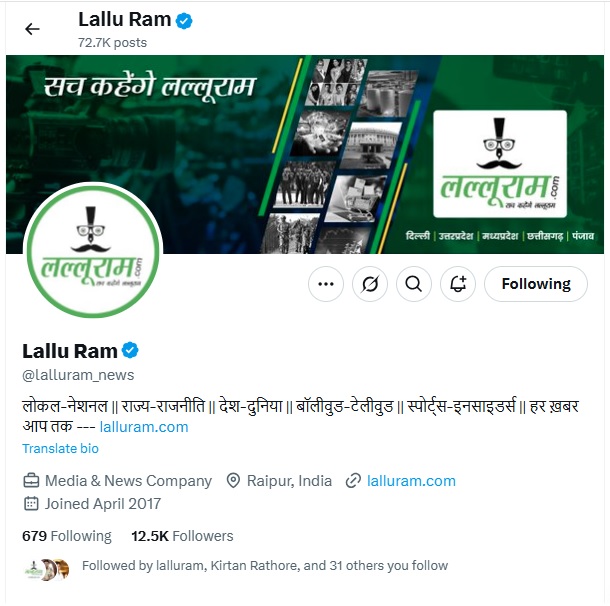Go back with the left arrow
This screenshot has height=606, width=610.
point(32,29)
